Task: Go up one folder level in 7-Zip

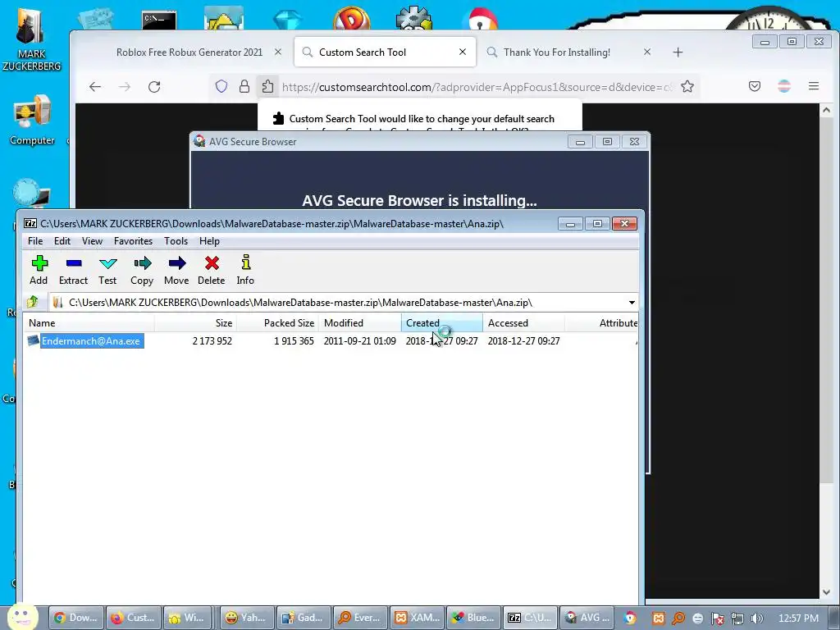Action: [x=33, y=302]
